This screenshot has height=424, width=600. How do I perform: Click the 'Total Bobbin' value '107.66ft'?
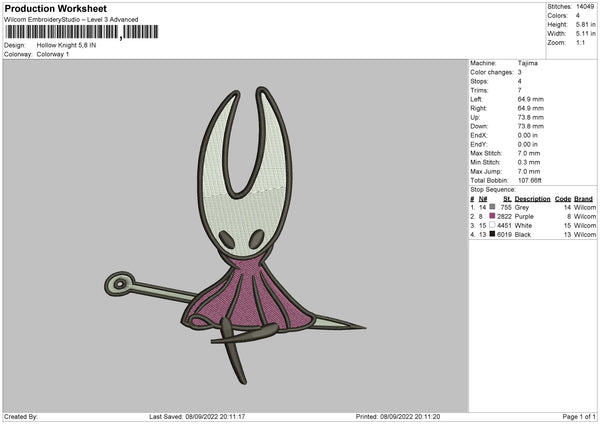530,180
